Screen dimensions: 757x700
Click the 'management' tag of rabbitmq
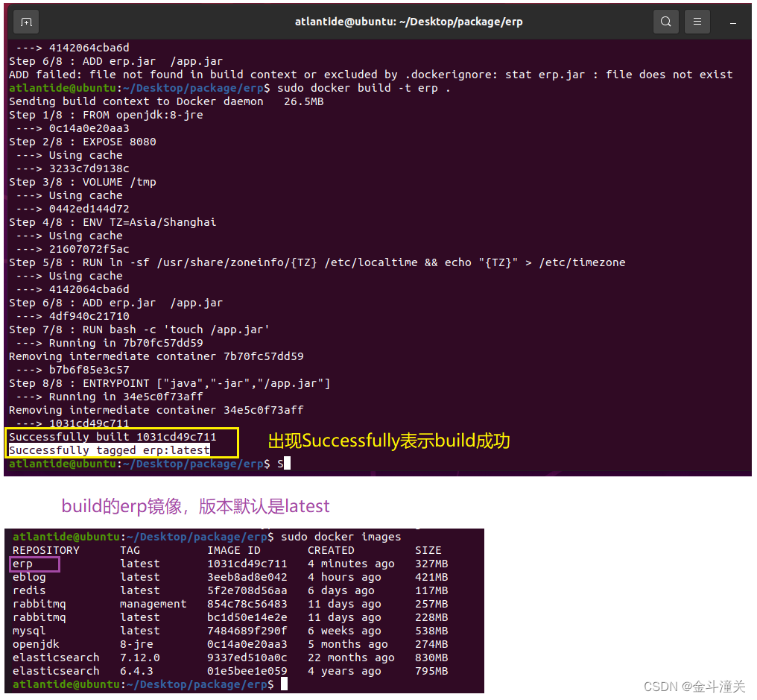pos(153,604)
